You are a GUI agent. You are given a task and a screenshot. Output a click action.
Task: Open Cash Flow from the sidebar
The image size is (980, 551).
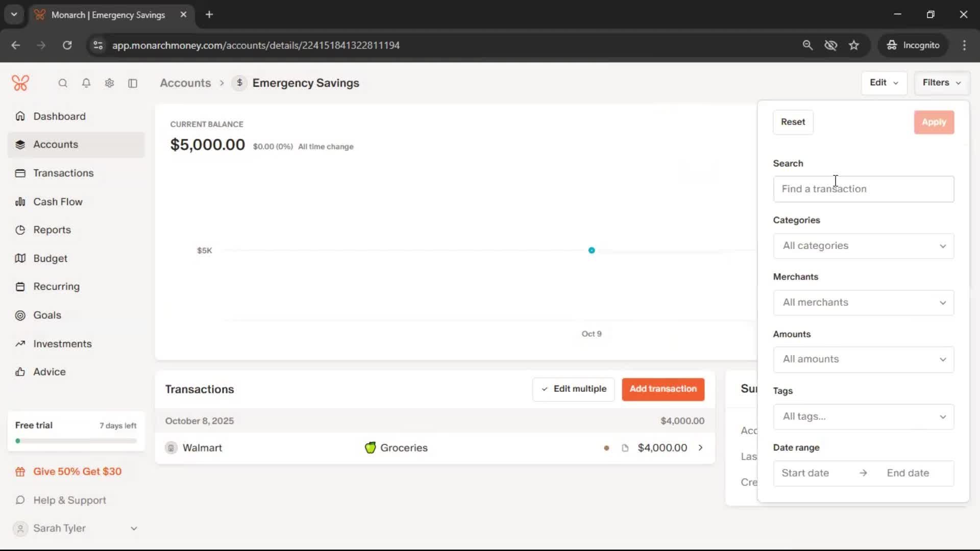[x=58, y=202]
